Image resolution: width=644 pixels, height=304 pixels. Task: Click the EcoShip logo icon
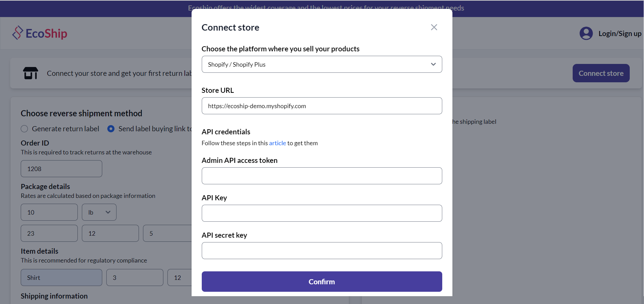(x=18, y=33)
